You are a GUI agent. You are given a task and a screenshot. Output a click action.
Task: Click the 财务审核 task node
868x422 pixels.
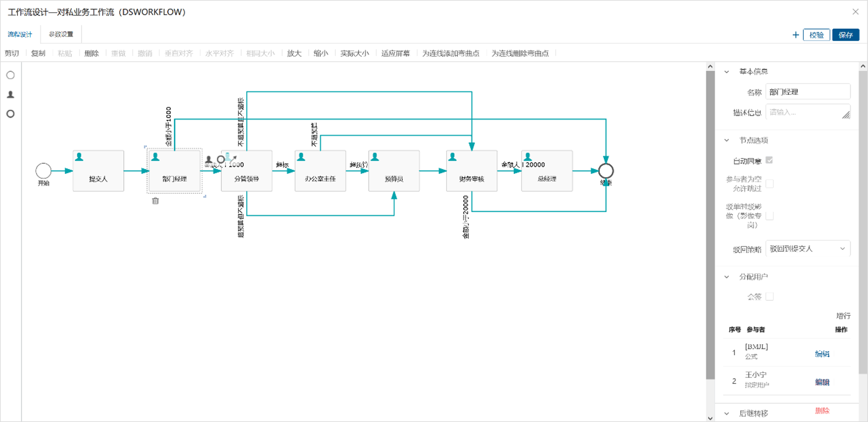[x=472, y=171]
